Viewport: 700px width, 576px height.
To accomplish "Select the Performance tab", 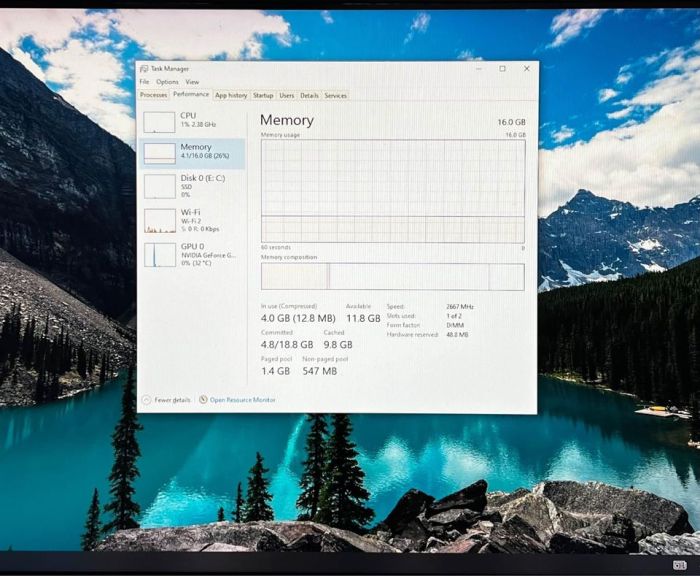I will click(x=191, y=94).
